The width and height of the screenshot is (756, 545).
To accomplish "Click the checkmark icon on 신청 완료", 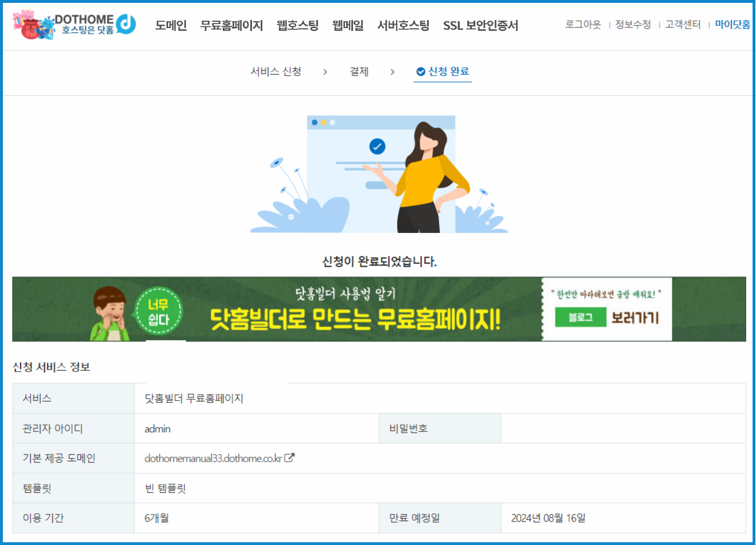I will coord(421,72).
